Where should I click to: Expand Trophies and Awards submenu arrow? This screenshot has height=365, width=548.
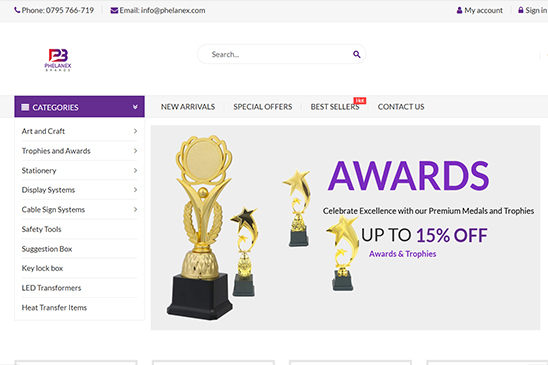pyautogui.click(x=135, y=151)
